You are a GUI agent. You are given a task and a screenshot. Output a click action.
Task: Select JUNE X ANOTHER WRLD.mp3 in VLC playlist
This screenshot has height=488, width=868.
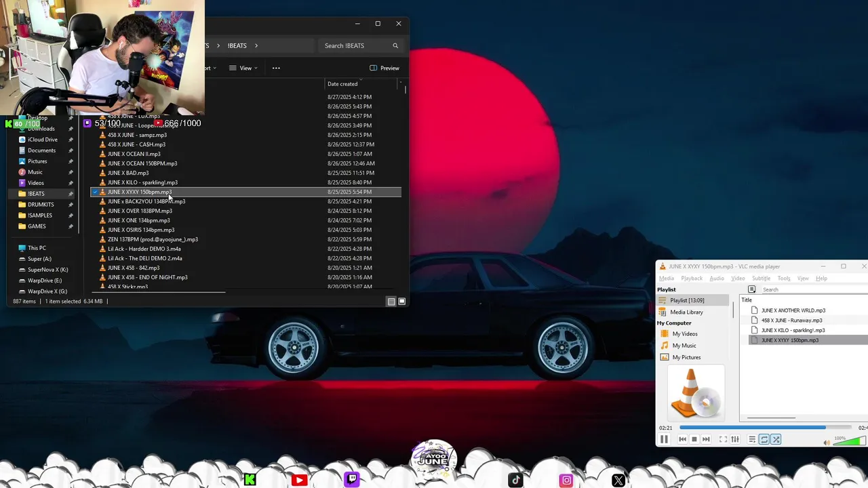click(x=793, y=310)
